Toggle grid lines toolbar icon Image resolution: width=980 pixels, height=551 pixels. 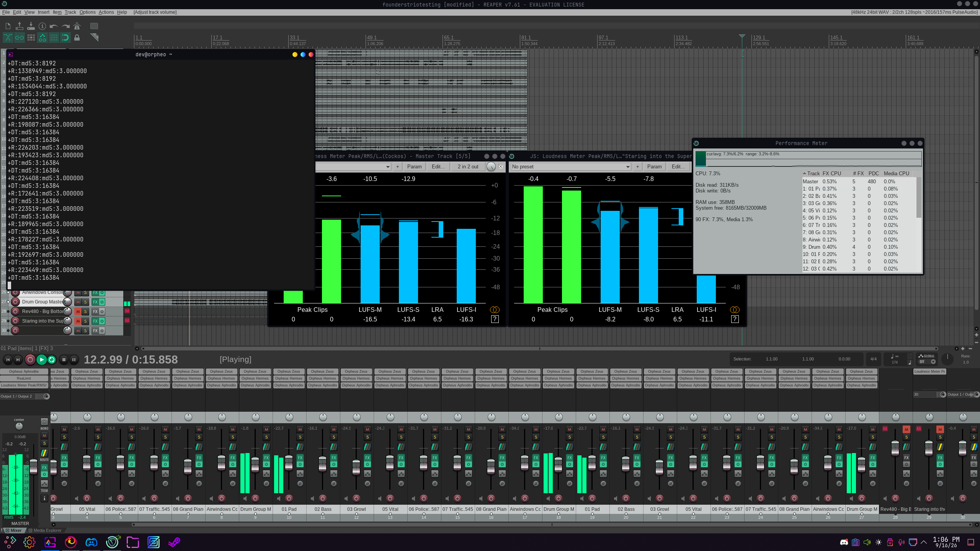pyautogui.click(x=54, y=37)
